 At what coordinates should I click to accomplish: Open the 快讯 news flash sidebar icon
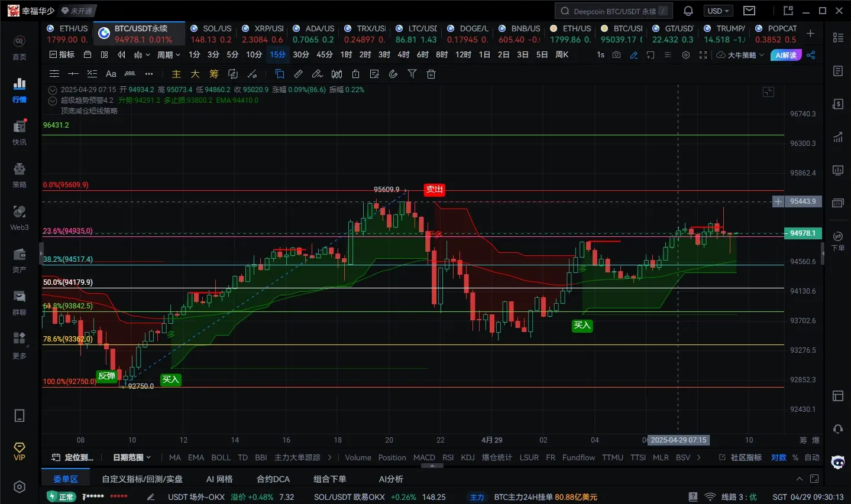(x=20, y=132)
